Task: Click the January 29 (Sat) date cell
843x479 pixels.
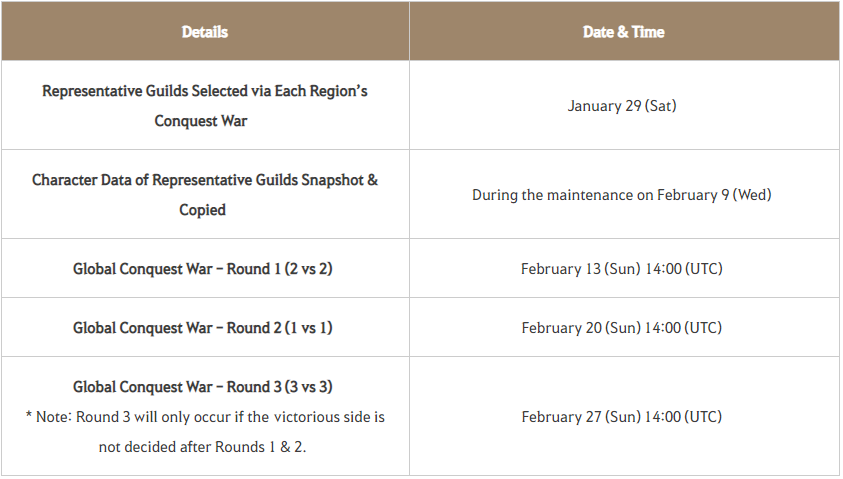Action: point(624,105)
